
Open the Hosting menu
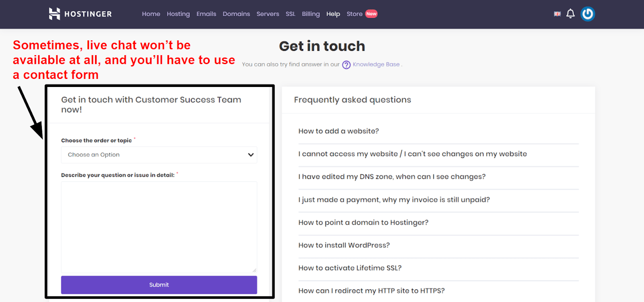(x=178, y=14)
